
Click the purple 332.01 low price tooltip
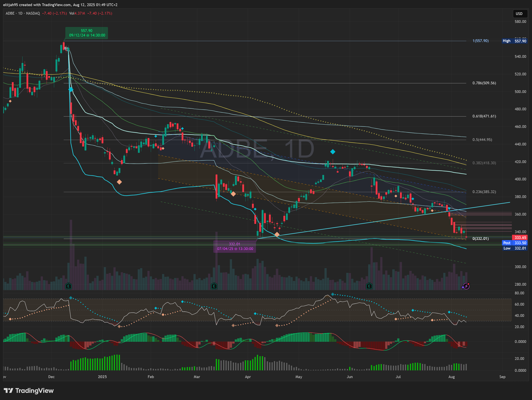(x=235, y=246)
